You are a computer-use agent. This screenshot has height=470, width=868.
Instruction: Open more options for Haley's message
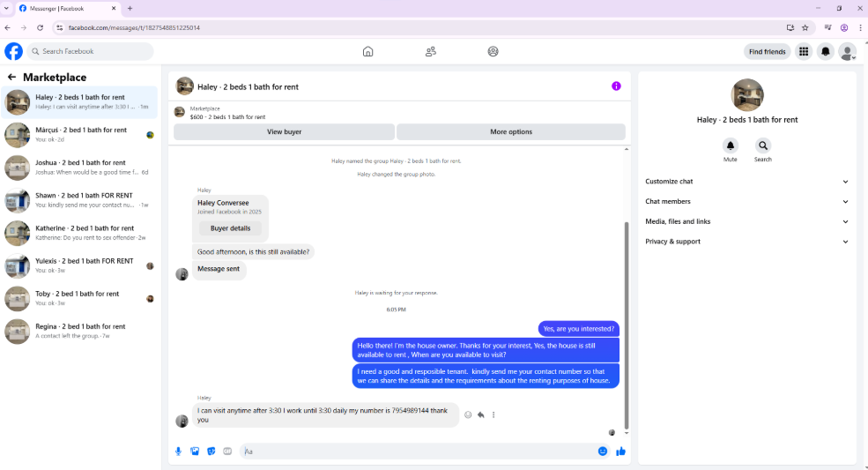493,414
